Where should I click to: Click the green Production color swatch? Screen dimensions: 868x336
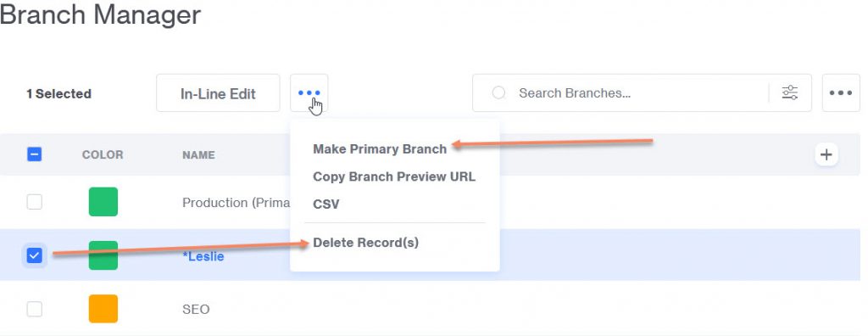pos(103,202)
